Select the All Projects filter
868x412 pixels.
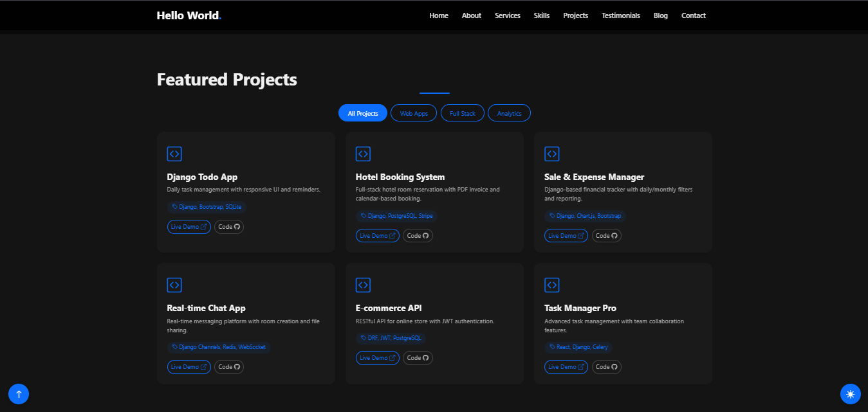tap(363, 113)
